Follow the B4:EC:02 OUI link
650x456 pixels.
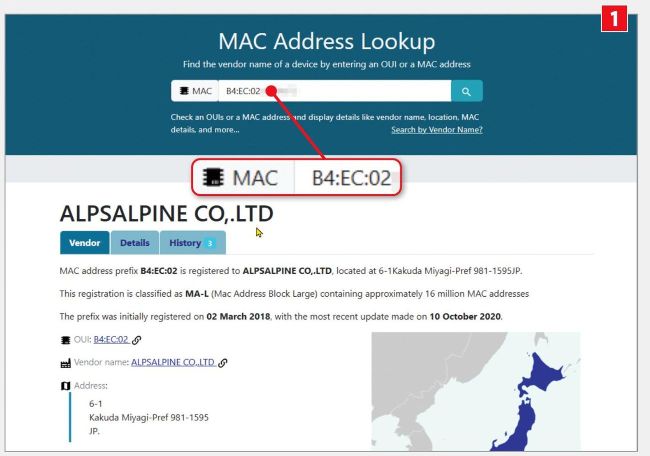pyautogui.click(x=111, y=340)
